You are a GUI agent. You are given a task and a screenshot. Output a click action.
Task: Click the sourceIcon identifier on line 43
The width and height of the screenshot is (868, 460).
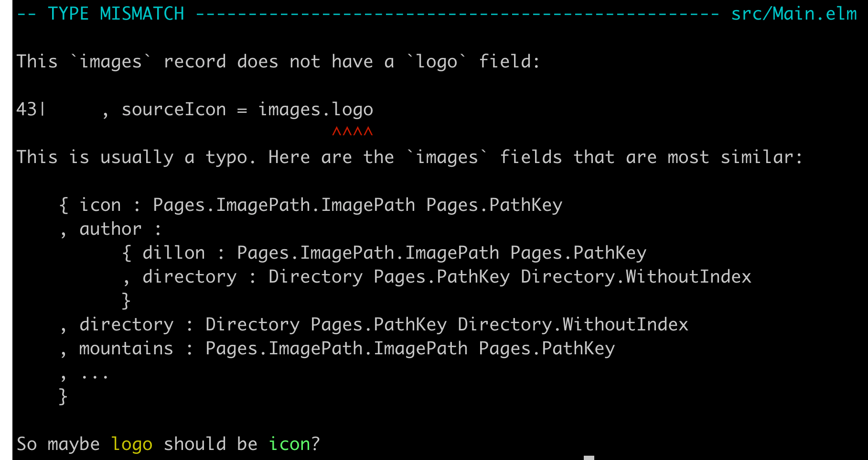pos(173,110)
